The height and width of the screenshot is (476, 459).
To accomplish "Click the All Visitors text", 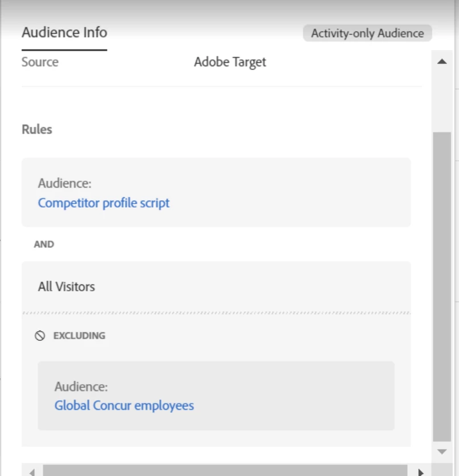I will (x=66, y=287).
